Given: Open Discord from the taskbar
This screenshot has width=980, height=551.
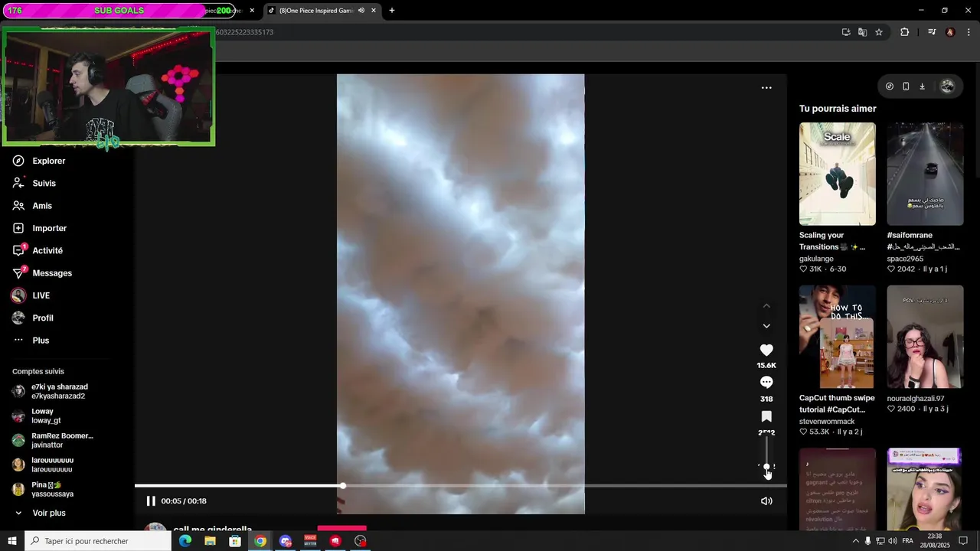Looking at the screenshot, I should pyautogui.click(x=286, y=541).
